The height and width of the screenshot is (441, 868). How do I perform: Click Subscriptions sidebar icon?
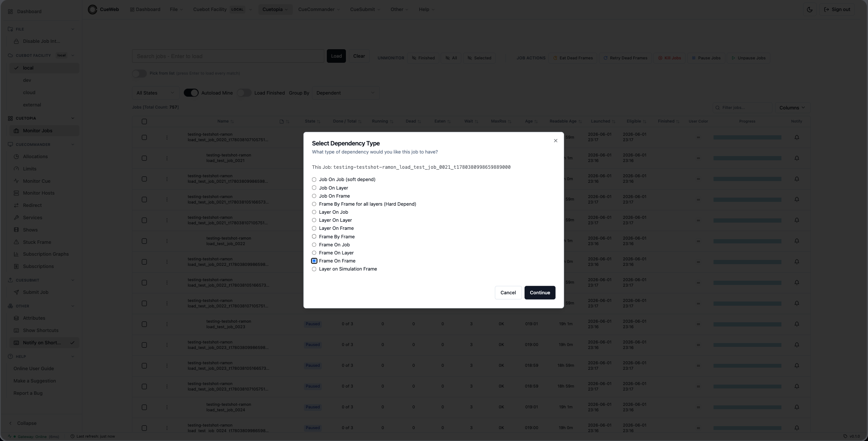point(16,267)
